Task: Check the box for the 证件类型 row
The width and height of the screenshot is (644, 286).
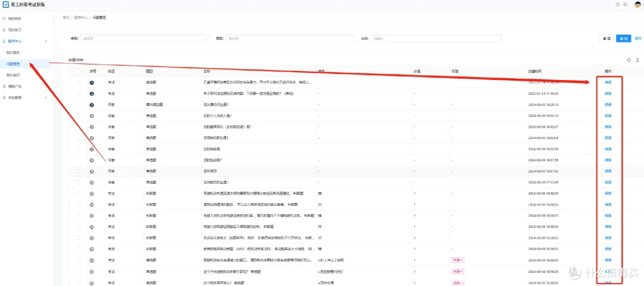Action: (x=78, y=171)
